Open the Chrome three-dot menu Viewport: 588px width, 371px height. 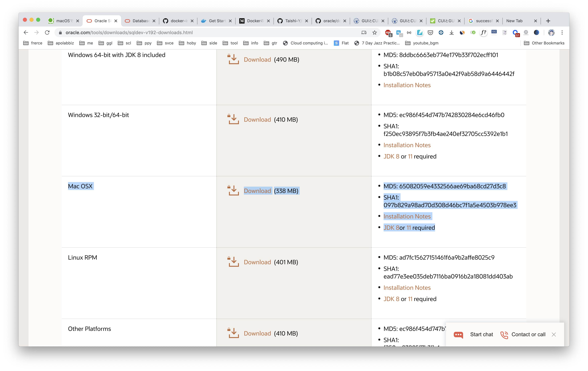pos(562,32)
